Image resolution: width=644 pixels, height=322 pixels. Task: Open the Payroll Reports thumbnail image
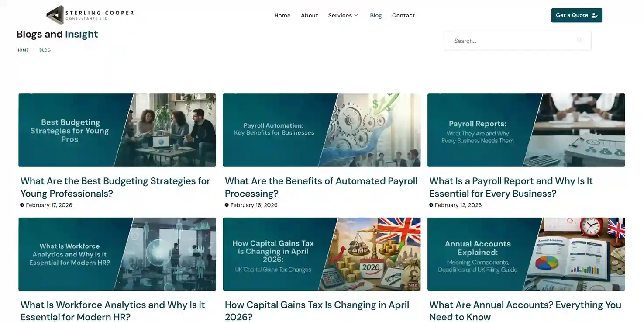coord(526,130)
